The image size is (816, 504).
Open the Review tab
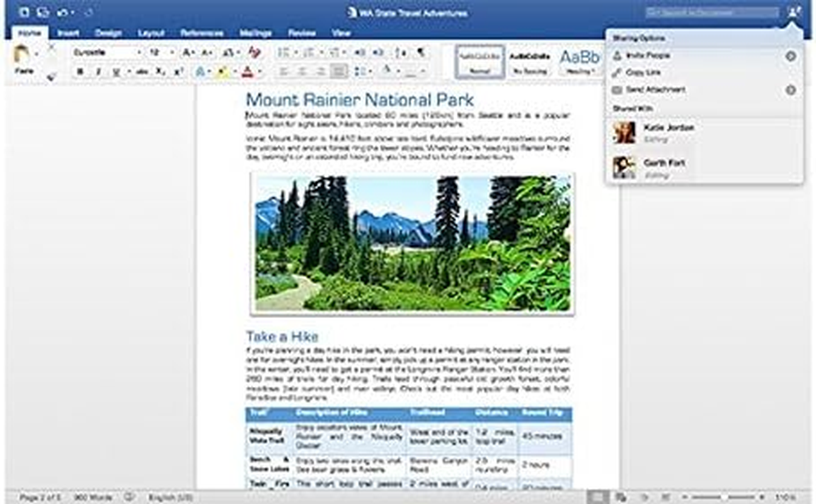302,32
